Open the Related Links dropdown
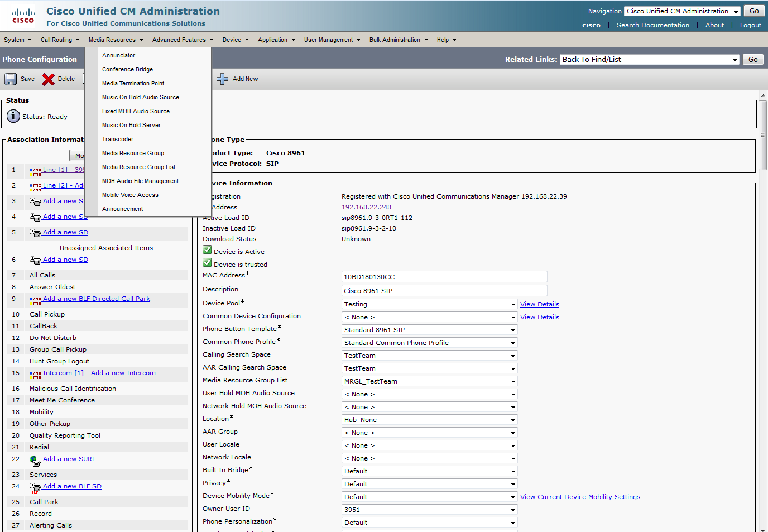 (x=650, y=60)
